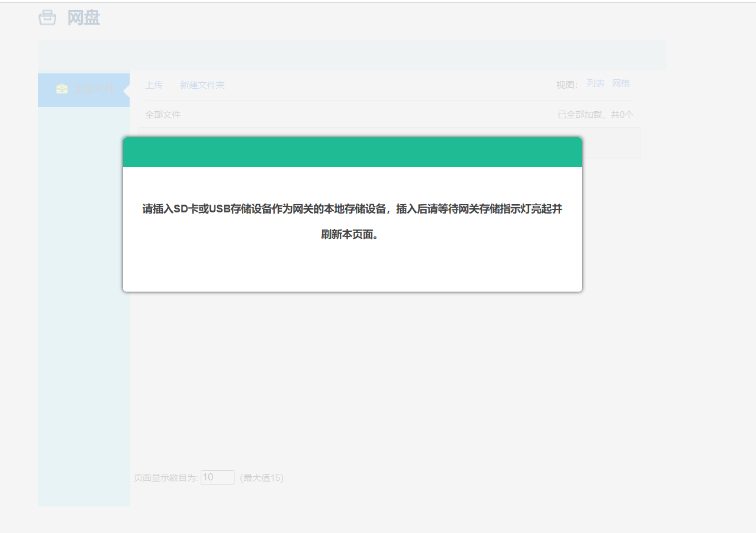Click the 视图: label

tap(567, 85)
